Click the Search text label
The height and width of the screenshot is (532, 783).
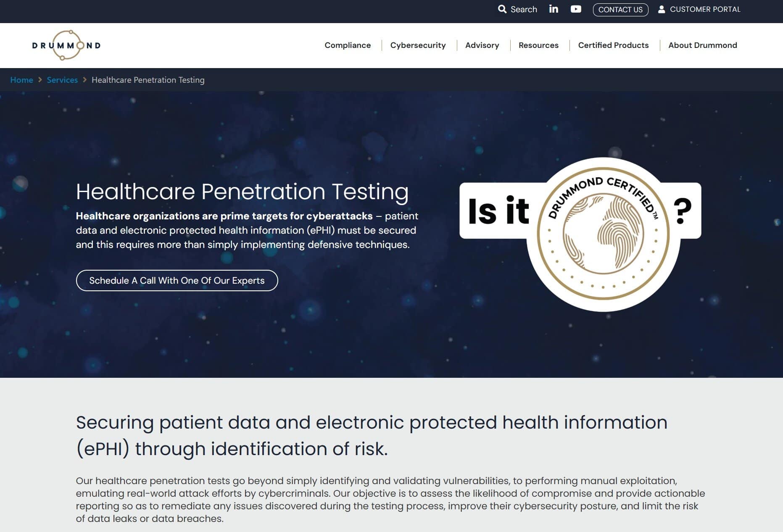524,9
